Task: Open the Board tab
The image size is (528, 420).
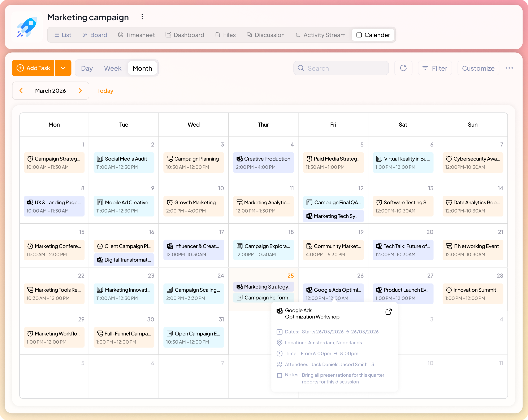Action: 95,35
